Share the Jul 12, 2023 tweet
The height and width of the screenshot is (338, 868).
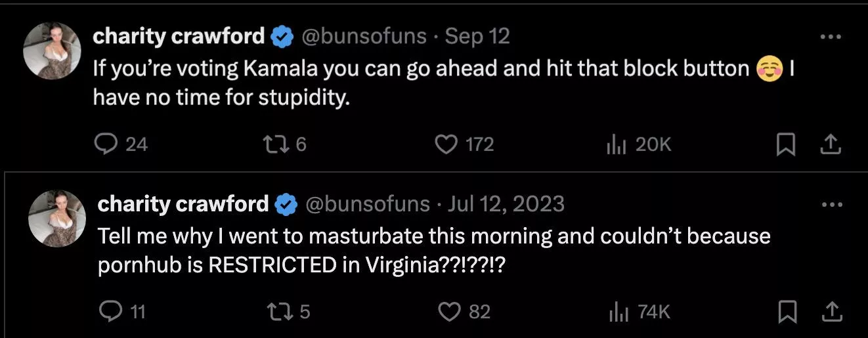pyautogui.click(x=831, y=311)
